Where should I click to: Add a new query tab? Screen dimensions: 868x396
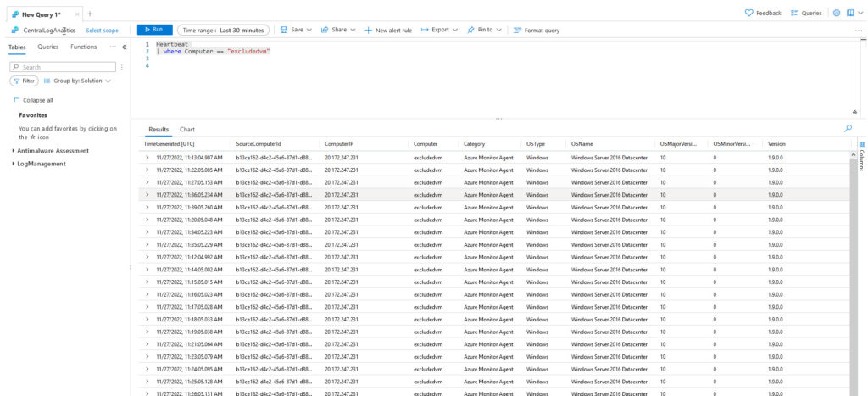(x=90, y=14)
